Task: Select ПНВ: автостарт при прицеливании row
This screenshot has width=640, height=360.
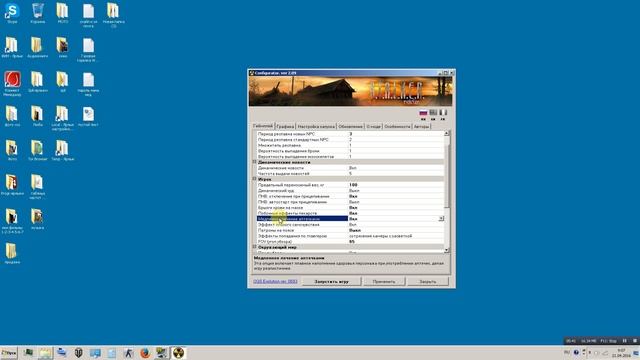Action: point(350,202)
